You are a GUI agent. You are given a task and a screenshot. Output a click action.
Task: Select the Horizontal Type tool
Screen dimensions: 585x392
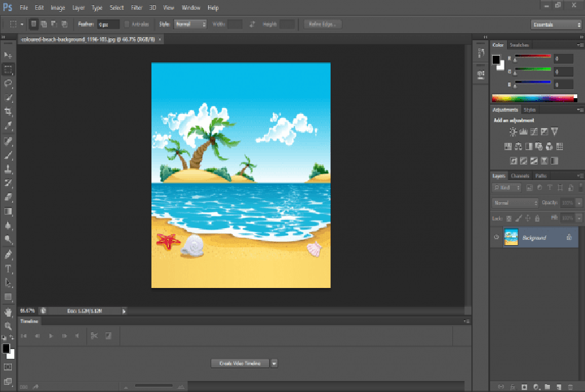(x=8, y=268)
